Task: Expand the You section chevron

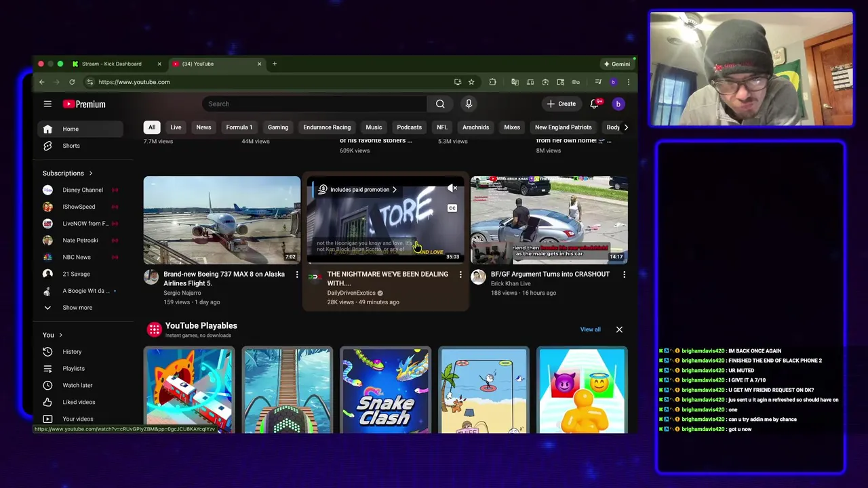Action: point(60,335)
